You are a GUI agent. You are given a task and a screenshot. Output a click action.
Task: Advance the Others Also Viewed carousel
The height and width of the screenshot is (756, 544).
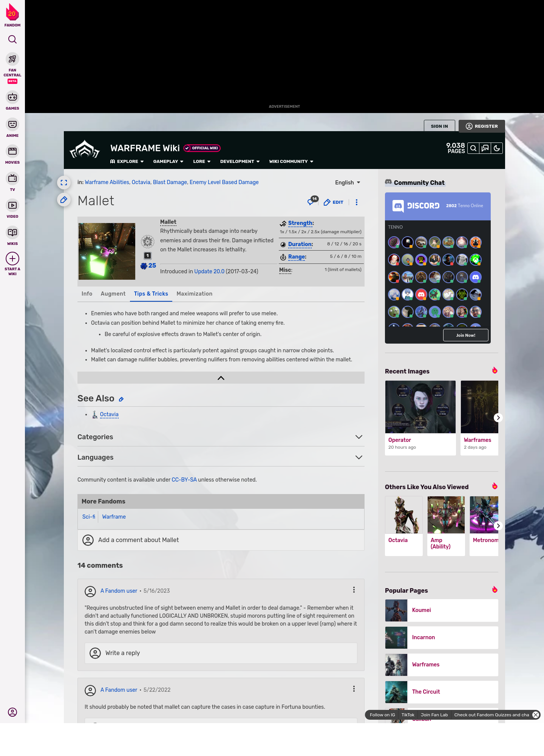[x=498, y=526]
